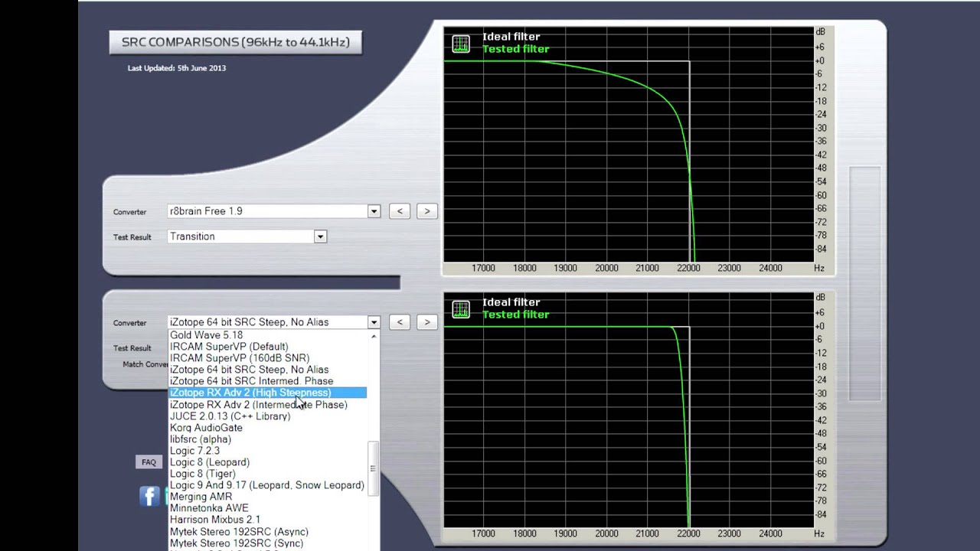Click the list scrollbar up arrow
The width and height of the screenshot is (980, 551).
tap(374, 337)
